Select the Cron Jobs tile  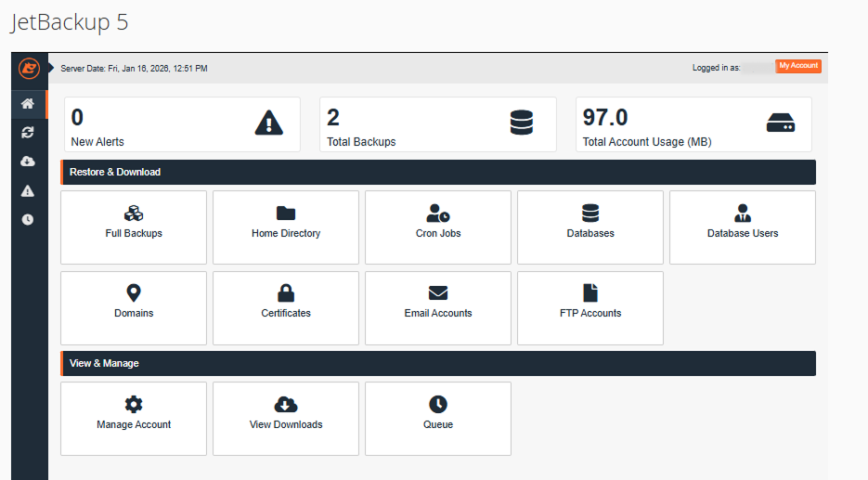438,227
